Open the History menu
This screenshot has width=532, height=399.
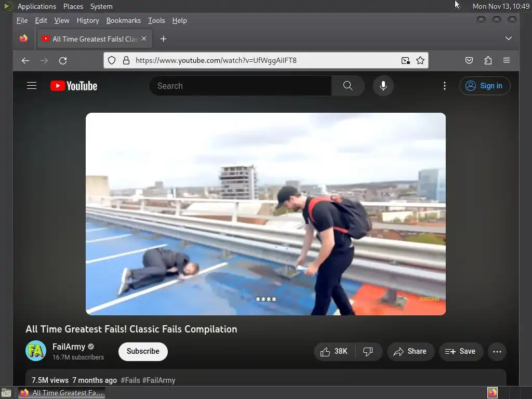(x=88, y=21)
